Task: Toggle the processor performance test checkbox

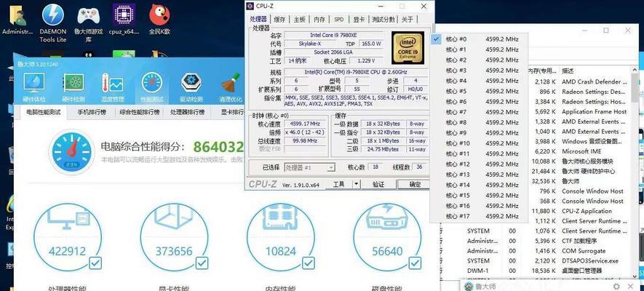Action: tap(95, 263)
